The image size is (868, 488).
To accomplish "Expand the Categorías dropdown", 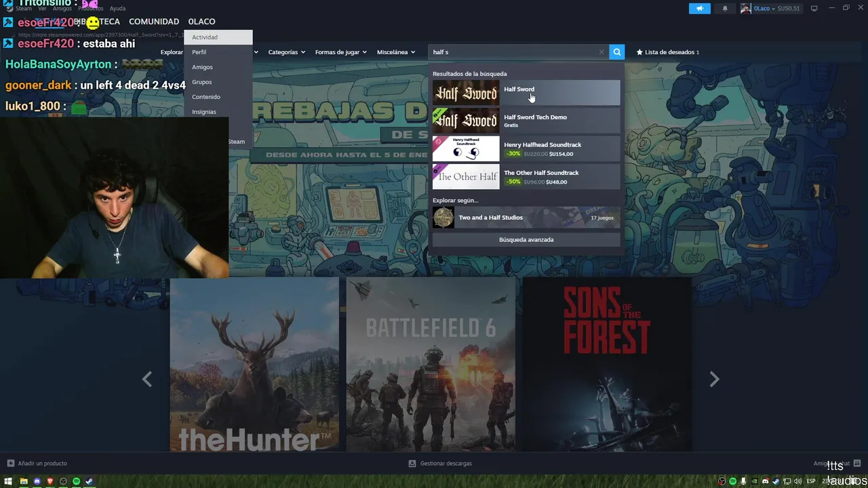I will click(286, 52).
